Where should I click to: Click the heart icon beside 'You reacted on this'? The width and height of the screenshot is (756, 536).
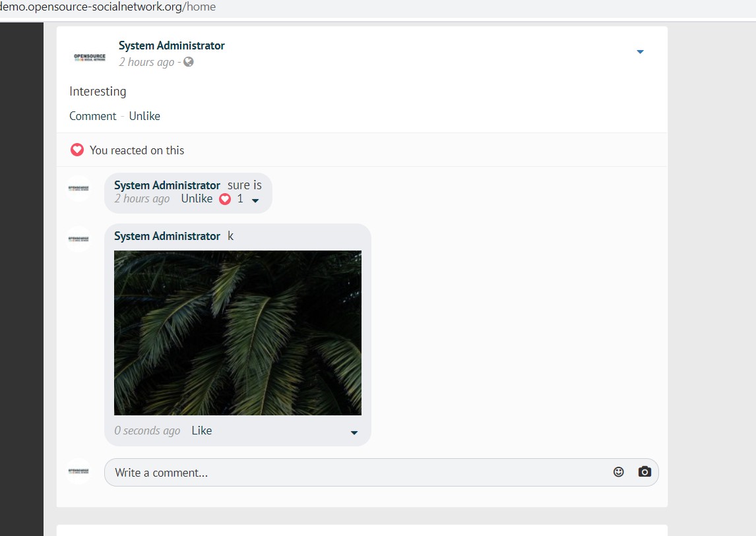pos(77,150)
